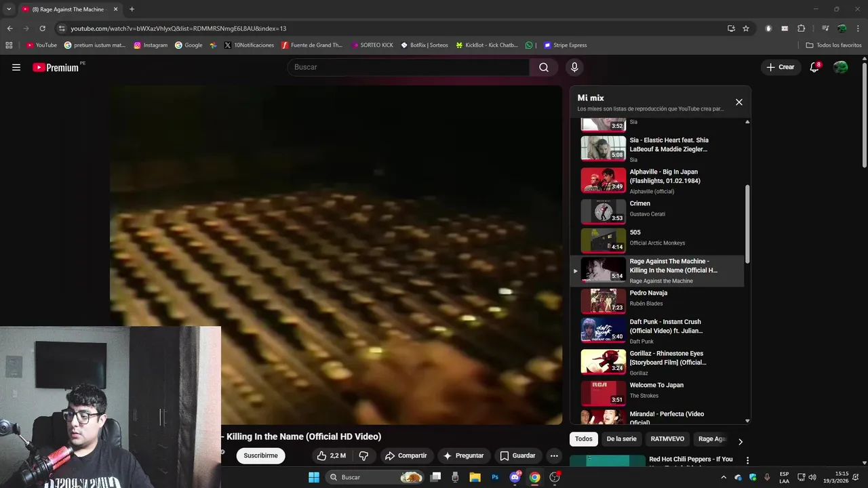The width and height of the screenshot is (868, 488).
Task: Play Daft Punk - Instant Crush
Action: tap(658, 330)
